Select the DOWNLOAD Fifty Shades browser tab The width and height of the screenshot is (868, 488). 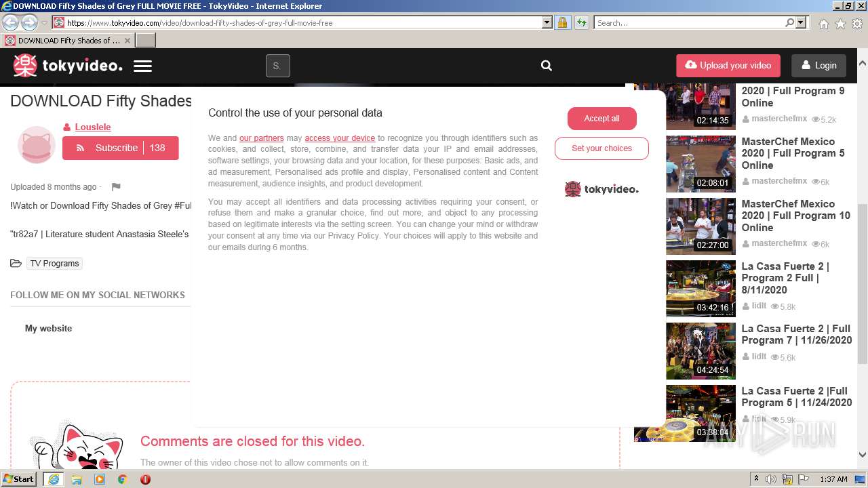[68, 40]
